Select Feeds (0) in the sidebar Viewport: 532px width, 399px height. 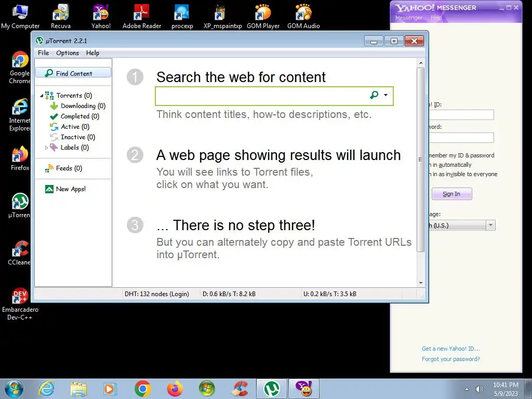[x=64, y=168]
